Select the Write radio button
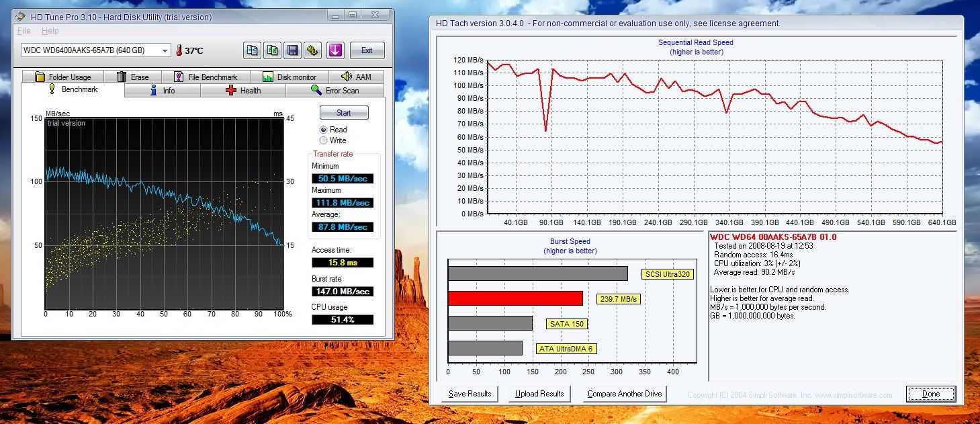Viewport: 980px width, 424px height. 324,140
